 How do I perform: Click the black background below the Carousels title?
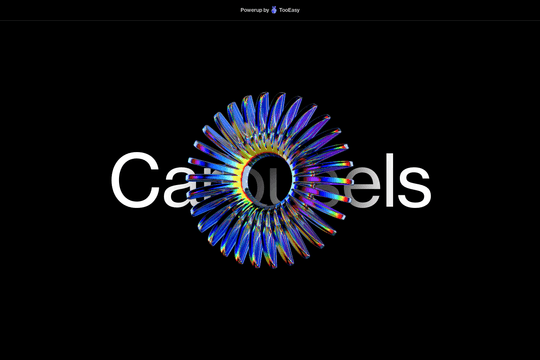[270, 310]
